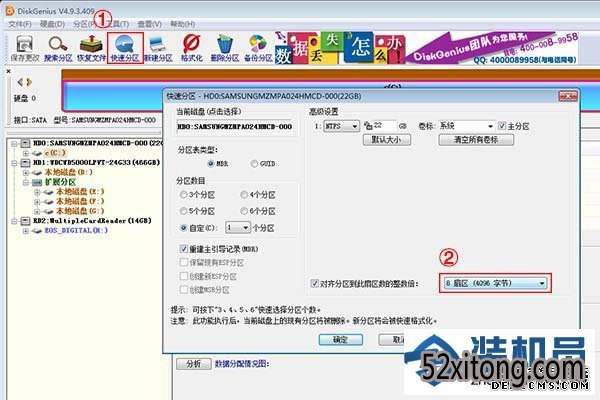Screen dimensions: 600x400
Task: Click the 清空所有卷标 button
Action: tap(476, 140)
